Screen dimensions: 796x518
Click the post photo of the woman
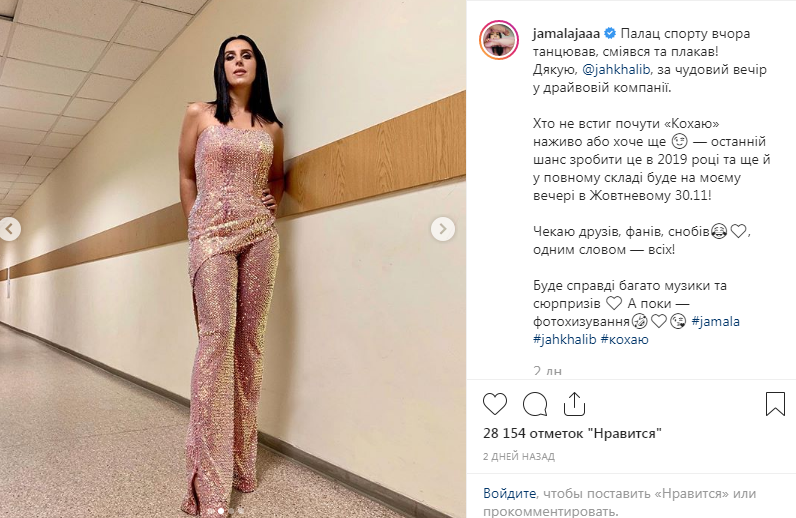(233, 259)
